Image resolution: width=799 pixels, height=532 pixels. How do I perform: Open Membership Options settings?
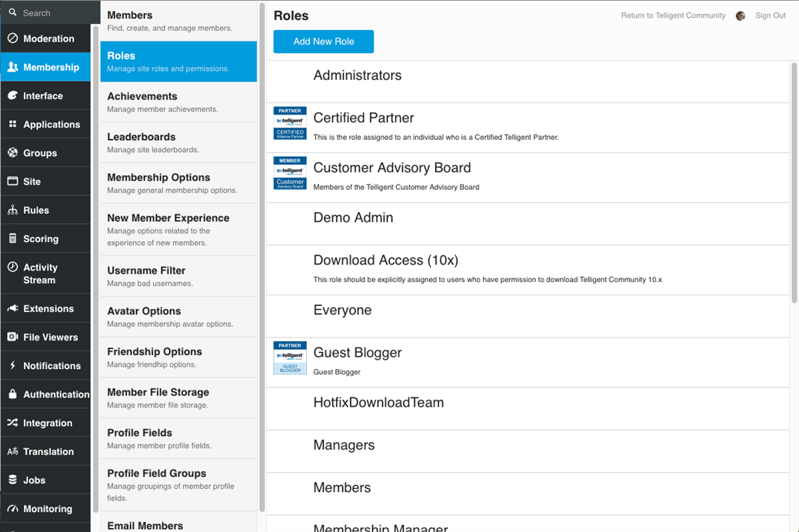[x=178, y=183]
